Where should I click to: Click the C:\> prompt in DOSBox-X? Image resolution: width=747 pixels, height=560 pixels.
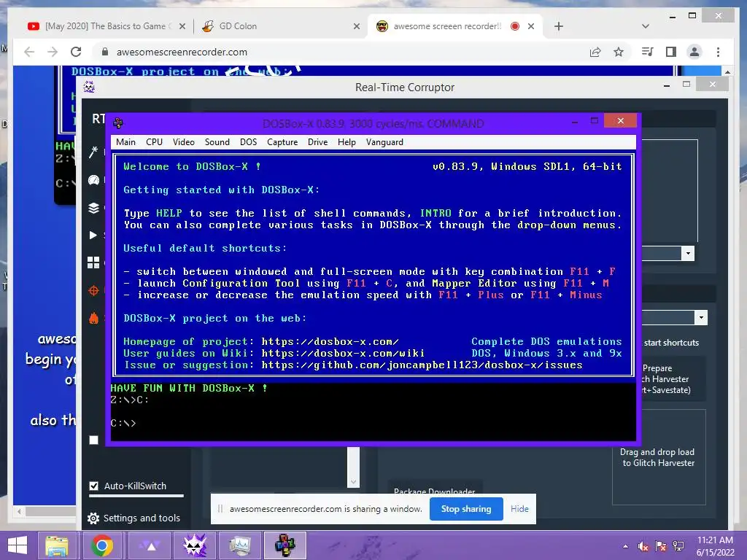coord(123,423)
